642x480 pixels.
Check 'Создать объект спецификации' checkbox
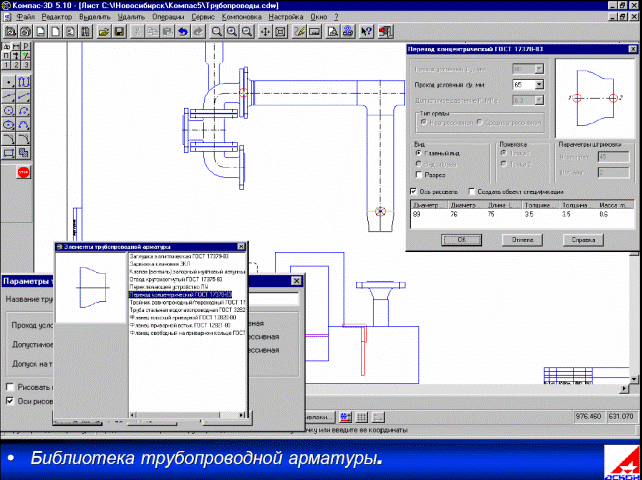point(472,192)
